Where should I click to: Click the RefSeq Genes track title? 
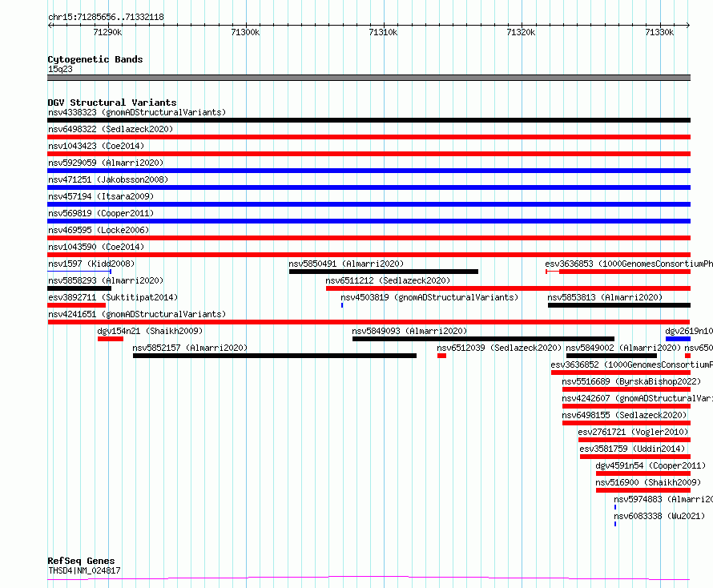82,561
